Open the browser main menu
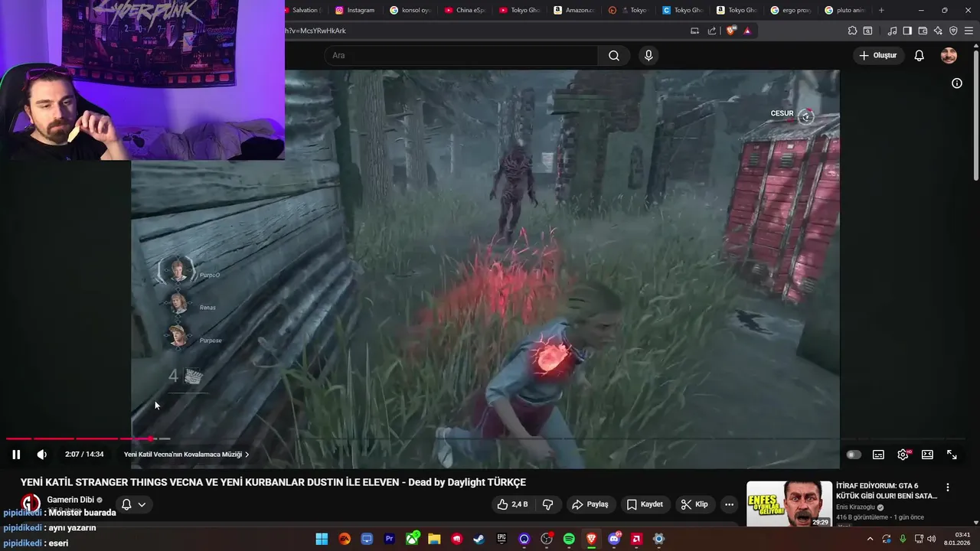The width and height of the screenshot is (980, 551). (969, 31)
